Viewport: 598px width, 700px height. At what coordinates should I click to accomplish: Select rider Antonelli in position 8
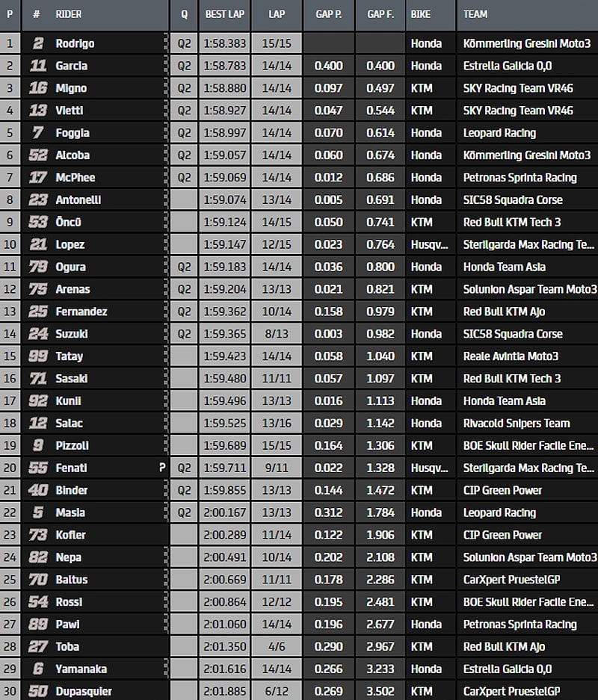(x=78, y=200)
